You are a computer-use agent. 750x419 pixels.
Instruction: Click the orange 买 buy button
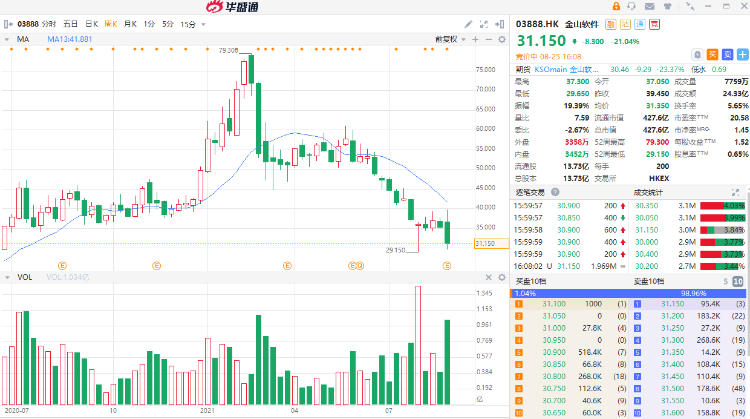[713, 55]
